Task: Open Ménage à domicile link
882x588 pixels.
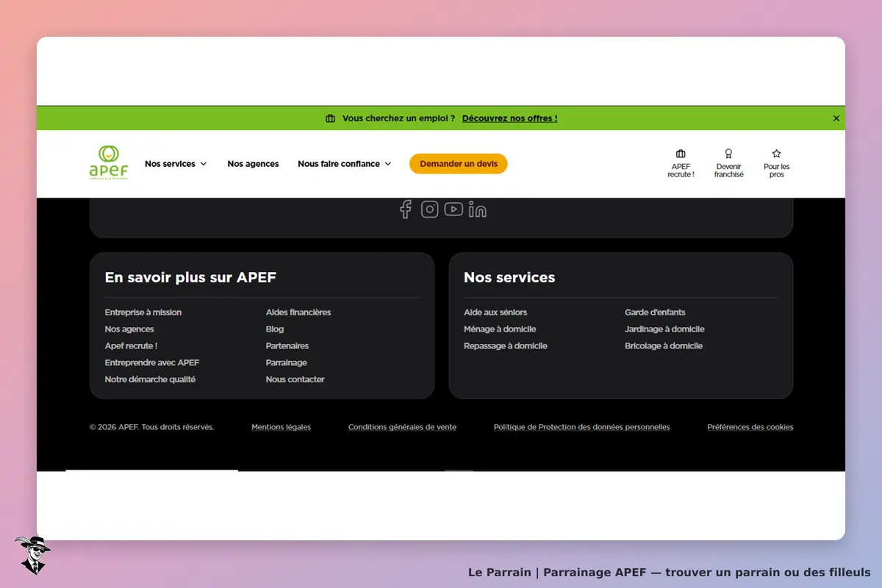Action: tap(500, 329)
